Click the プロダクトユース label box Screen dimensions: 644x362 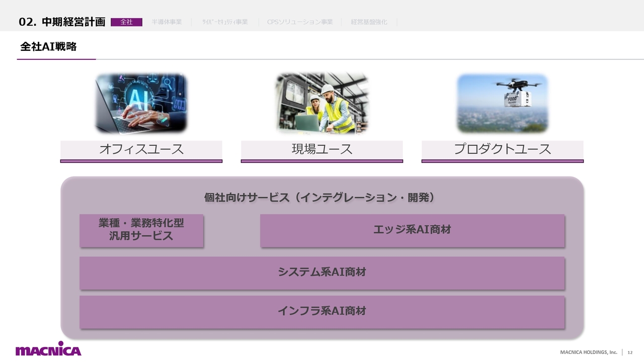(502, 149)
